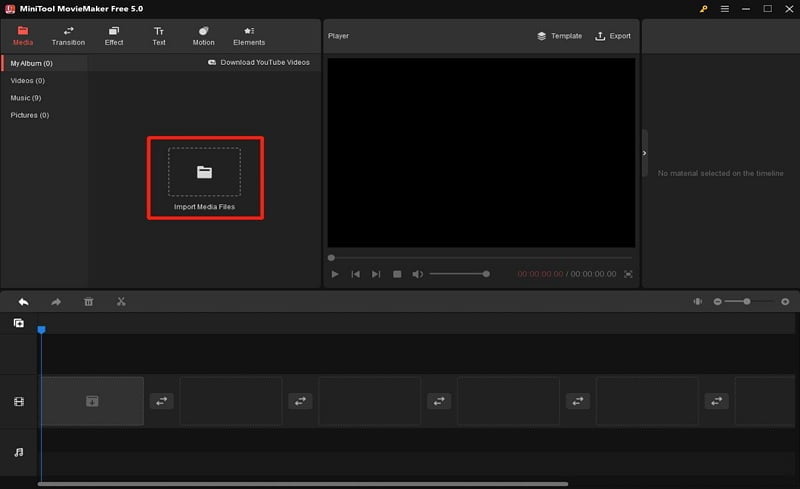
Task: Click the fourth transition slot icon
Action: (578, 401)
